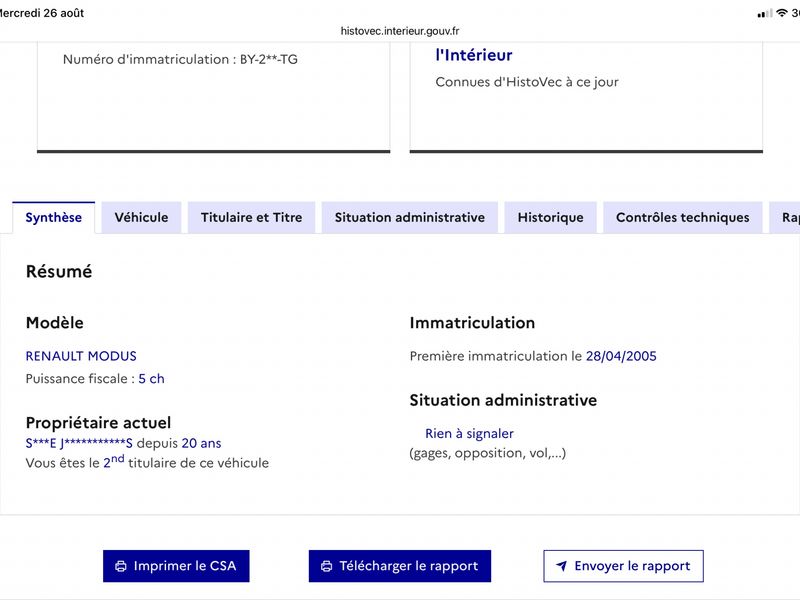The width and height of the screenshot is (800, 600).
Task: Click the Rien à signaler status text
Action: coord(469,434)
